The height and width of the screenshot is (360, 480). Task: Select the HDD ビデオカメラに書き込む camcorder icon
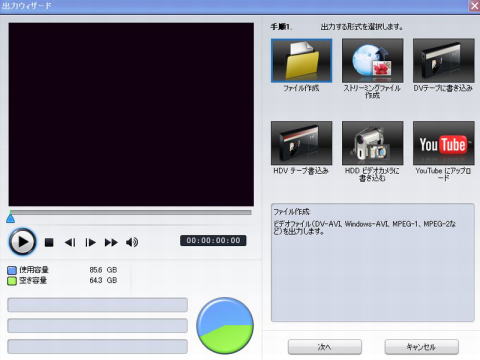pyautogui.click(x=372, y=143)
